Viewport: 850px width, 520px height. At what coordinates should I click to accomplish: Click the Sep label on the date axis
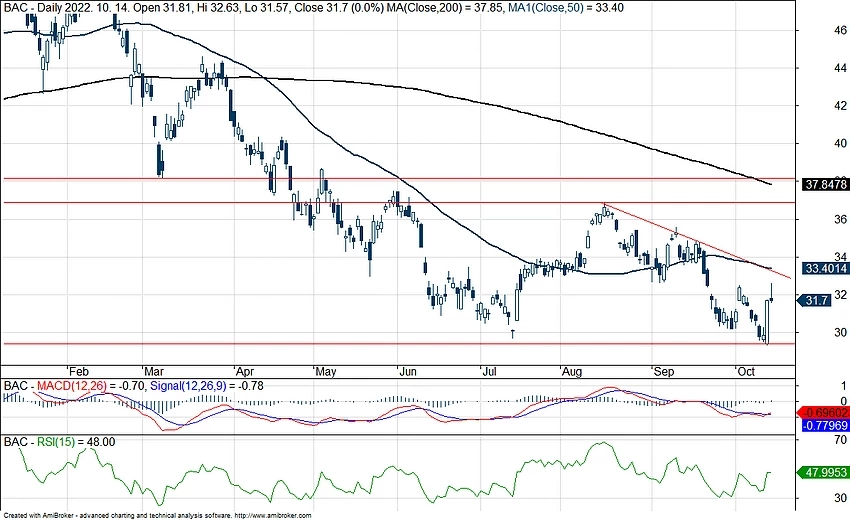664,371
